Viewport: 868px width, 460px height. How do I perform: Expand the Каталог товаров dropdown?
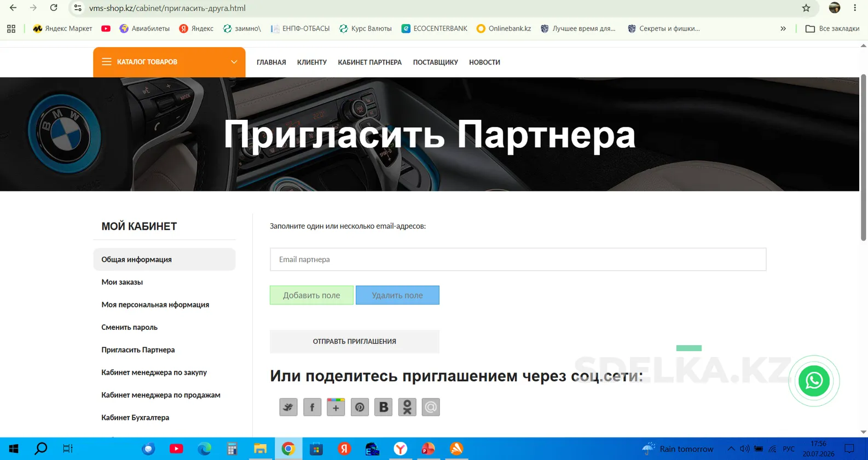[169, 62]
